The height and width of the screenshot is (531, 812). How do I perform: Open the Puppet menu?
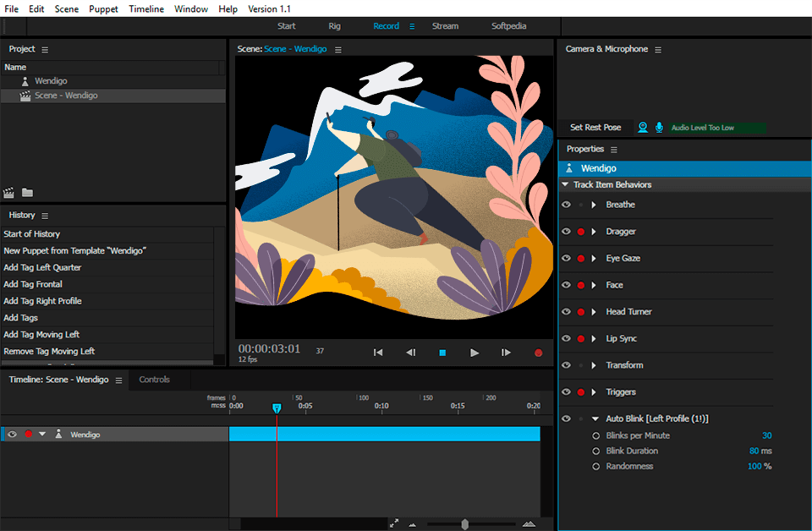click(x=103, y=8)
